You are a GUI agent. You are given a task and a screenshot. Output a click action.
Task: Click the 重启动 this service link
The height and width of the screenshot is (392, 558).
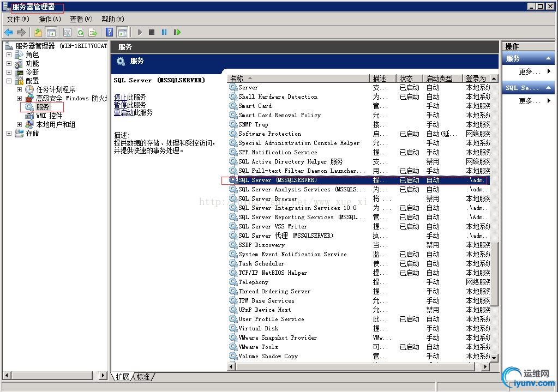tap(123, 112)
